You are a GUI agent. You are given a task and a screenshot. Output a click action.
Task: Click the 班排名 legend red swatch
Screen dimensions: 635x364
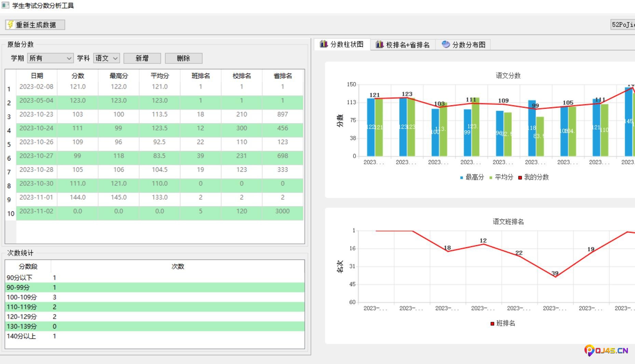pos(492,324)
